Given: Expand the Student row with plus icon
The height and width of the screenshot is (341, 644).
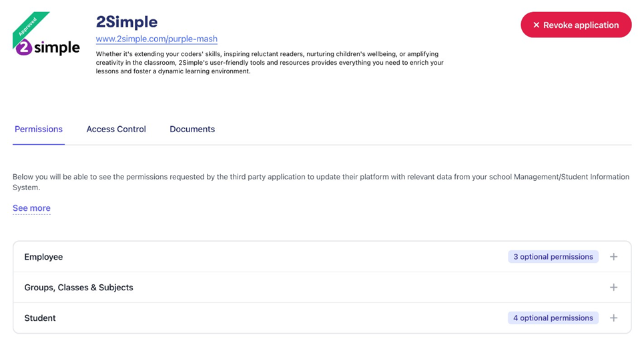Looking at the screenshot, I should pyautogui.click(x=613, y=318).
